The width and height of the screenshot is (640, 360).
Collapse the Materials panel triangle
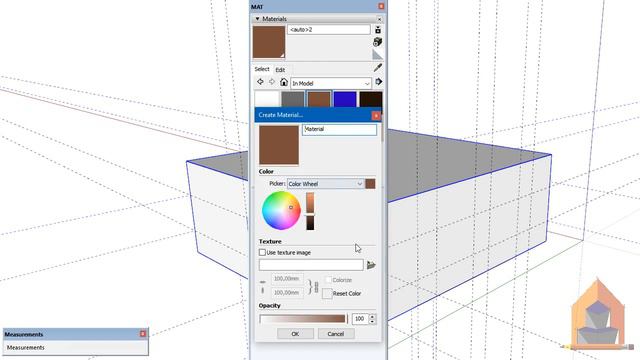[257, 19]
